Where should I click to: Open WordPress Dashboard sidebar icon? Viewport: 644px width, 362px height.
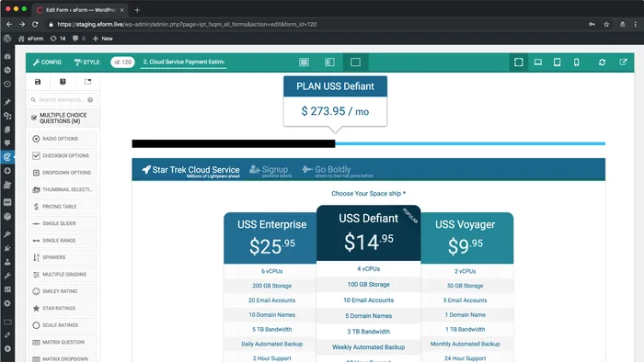[7, 56]
